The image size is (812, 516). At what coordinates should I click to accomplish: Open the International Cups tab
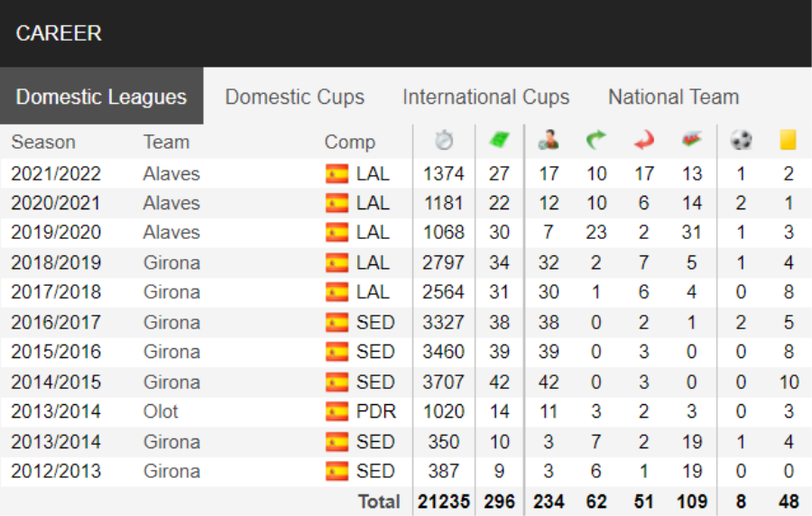pyautogui.click(x=485, y=97)
